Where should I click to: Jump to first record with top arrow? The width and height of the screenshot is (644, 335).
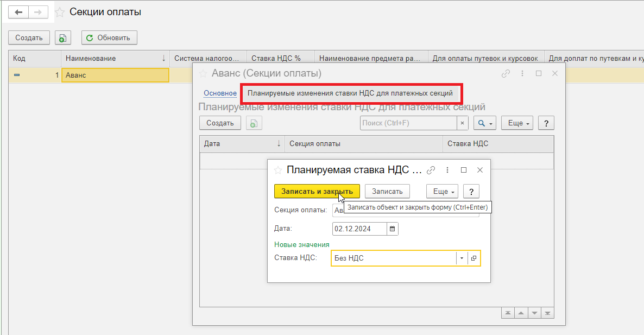tap(508, 313)
